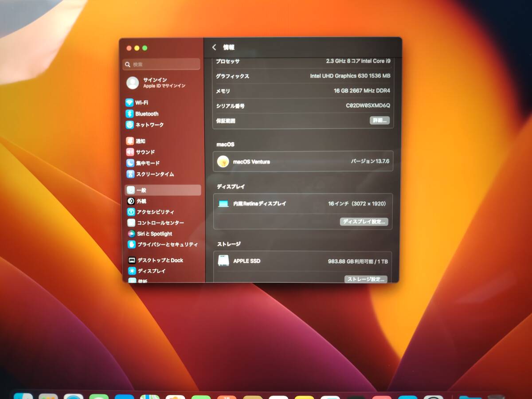Open ストレージ設定... button
Image resolution: width=532 pixels, height=399 pixels.
[x=366, y=279]
